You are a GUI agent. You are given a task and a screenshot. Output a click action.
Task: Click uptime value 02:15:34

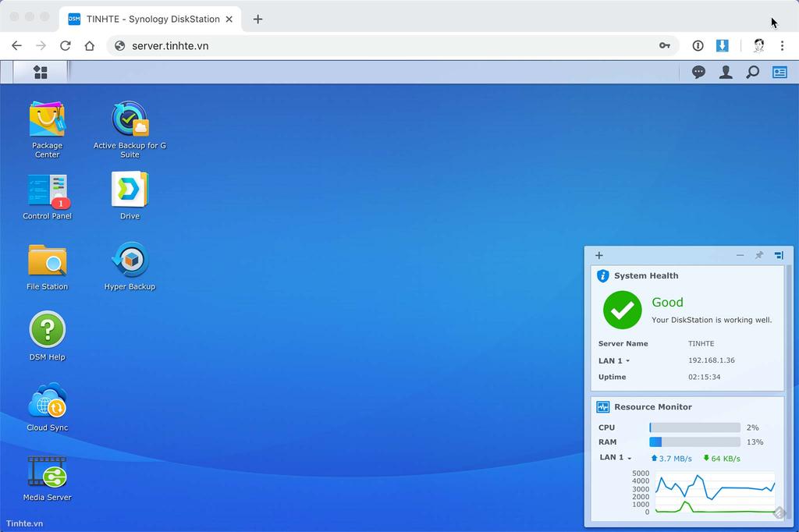(705, 377)
